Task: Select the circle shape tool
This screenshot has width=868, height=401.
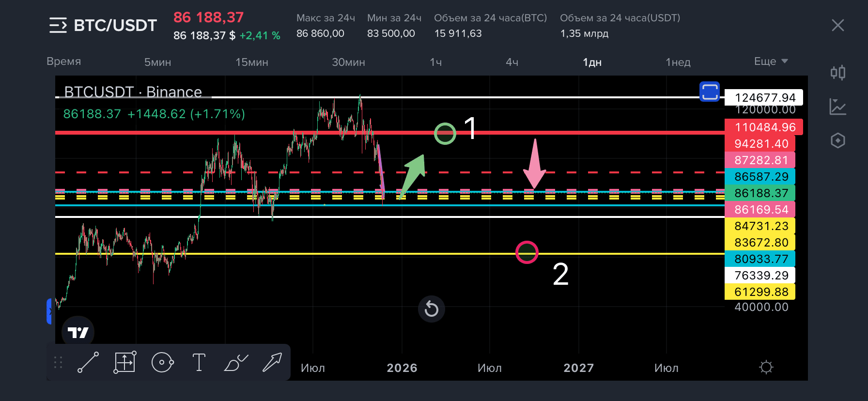Action: click(162, 362)
